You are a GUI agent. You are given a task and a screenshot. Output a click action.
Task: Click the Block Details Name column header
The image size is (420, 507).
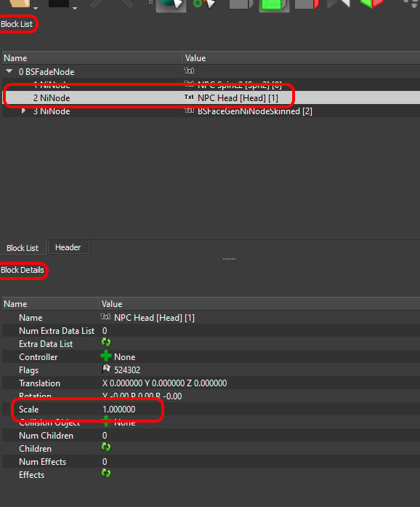[x=50, y=304]
